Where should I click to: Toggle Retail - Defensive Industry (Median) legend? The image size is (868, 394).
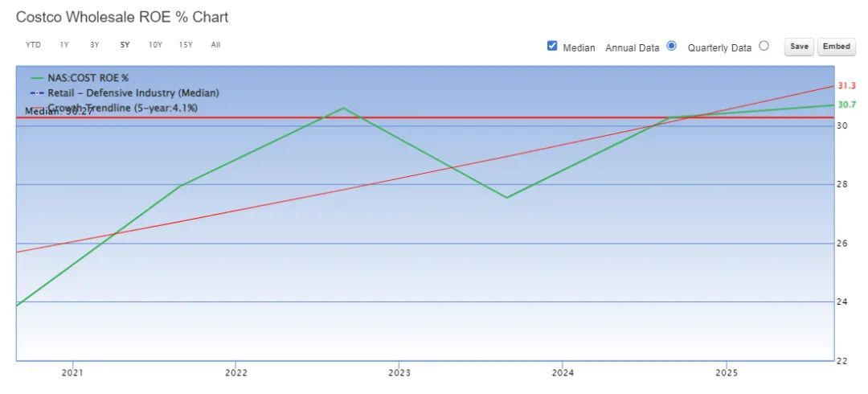(125, 93)
